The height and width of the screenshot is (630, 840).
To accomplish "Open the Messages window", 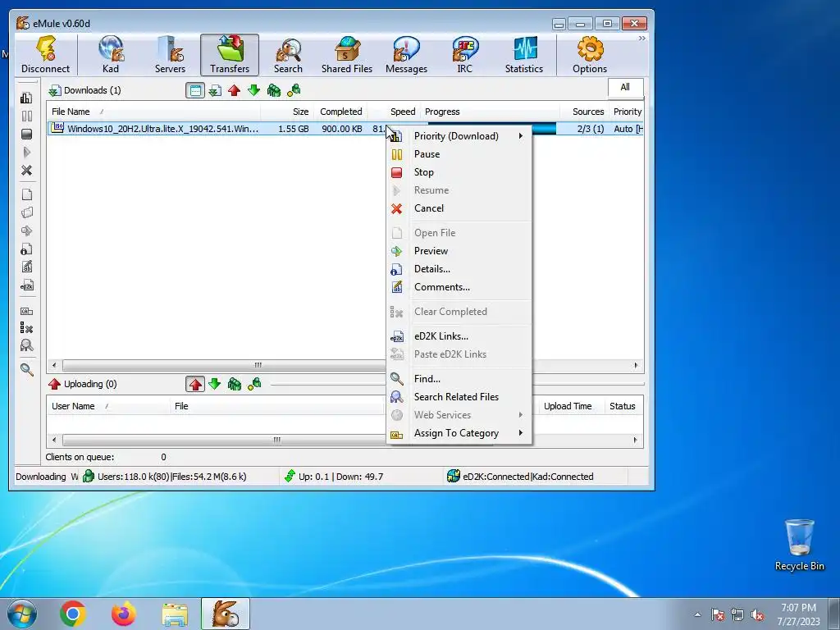I will pos(406,55).
